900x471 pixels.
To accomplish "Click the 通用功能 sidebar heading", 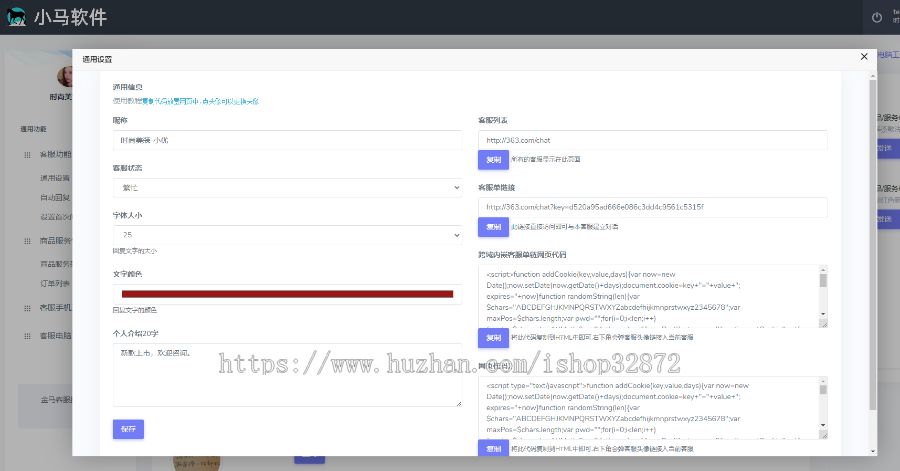I will click(x=33, y=129).
